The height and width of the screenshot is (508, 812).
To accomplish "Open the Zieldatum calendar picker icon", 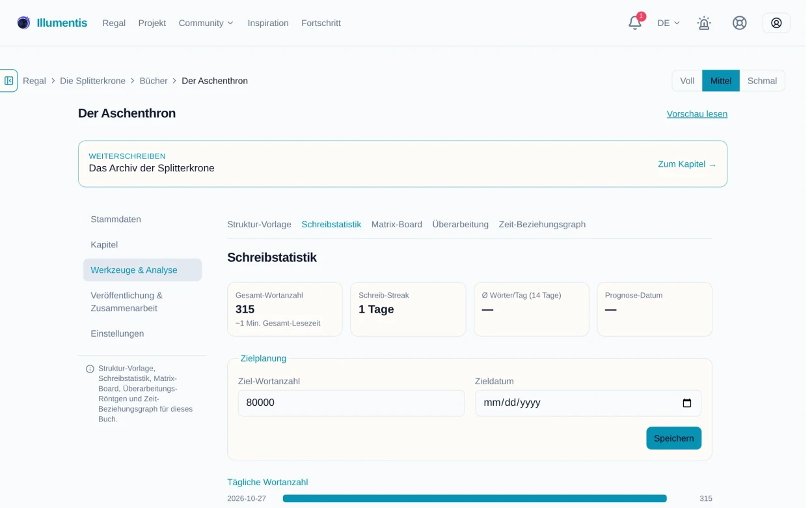I will coord(687,403).
